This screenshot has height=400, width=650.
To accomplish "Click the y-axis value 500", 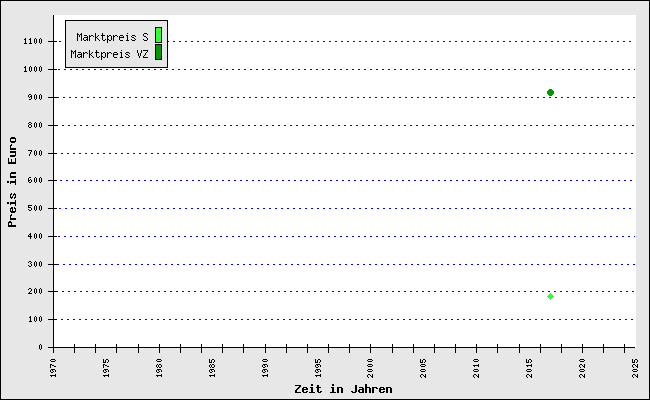I will [x=36, y=208].
